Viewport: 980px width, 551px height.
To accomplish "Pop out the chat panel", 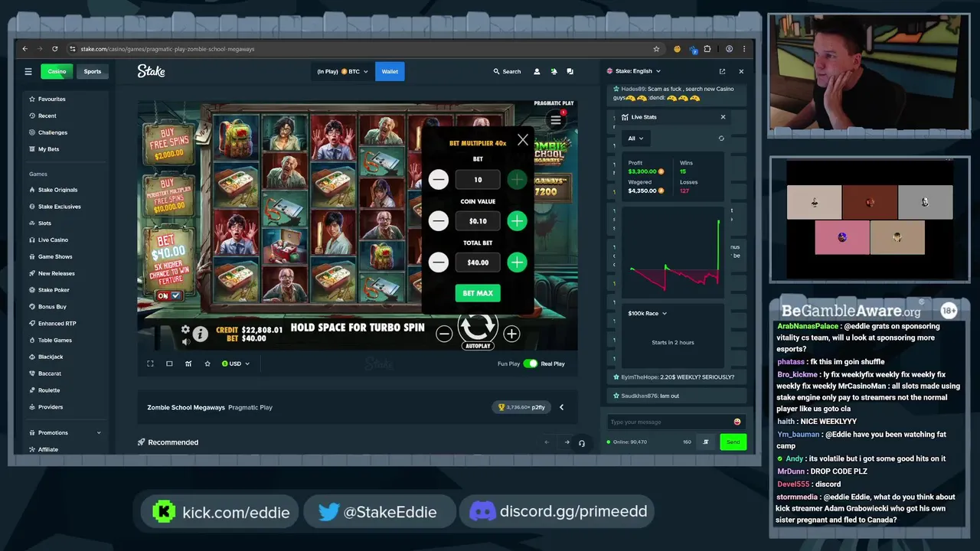I will pyautogui.click(x=722, y=71).
